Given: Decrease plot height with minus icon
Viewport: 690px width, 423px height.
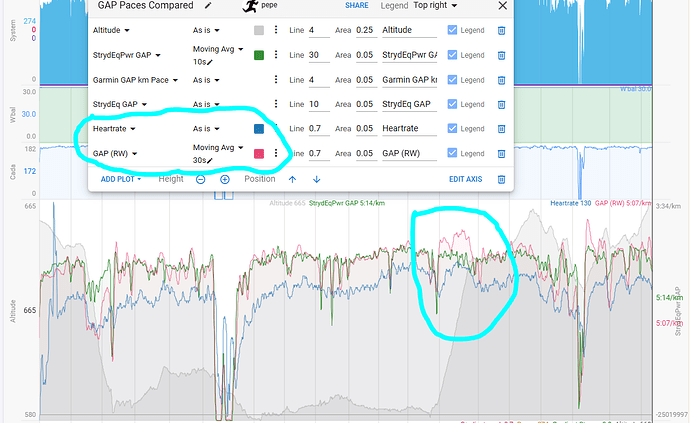Looking at the screenshot, I should pyautogui.click(x=201, y=179).
